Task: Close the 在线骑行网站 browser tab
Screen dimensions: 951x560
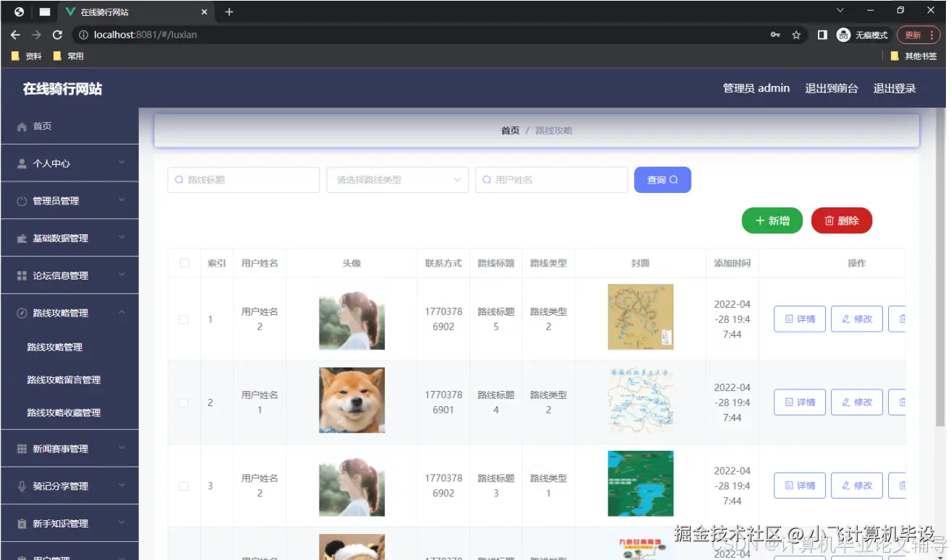Action: pyautogui.click(x=204, y=12)
